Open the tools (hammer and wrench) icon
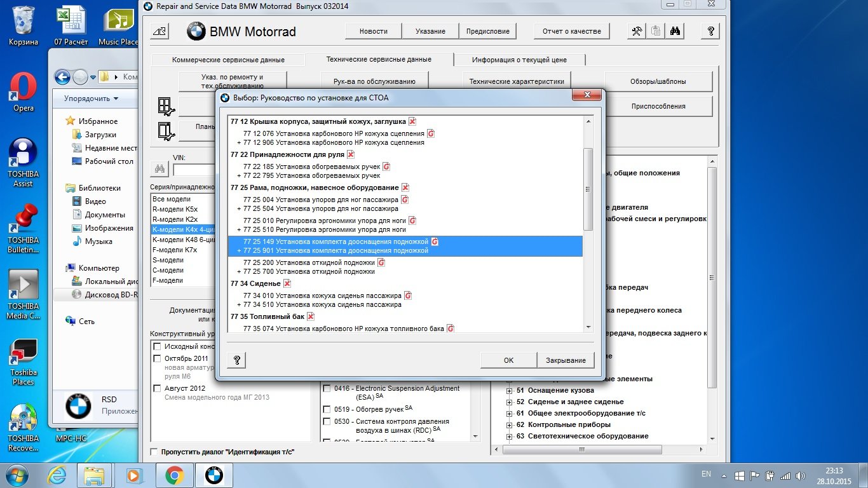The image size is (868, 488). coord(637,31)
